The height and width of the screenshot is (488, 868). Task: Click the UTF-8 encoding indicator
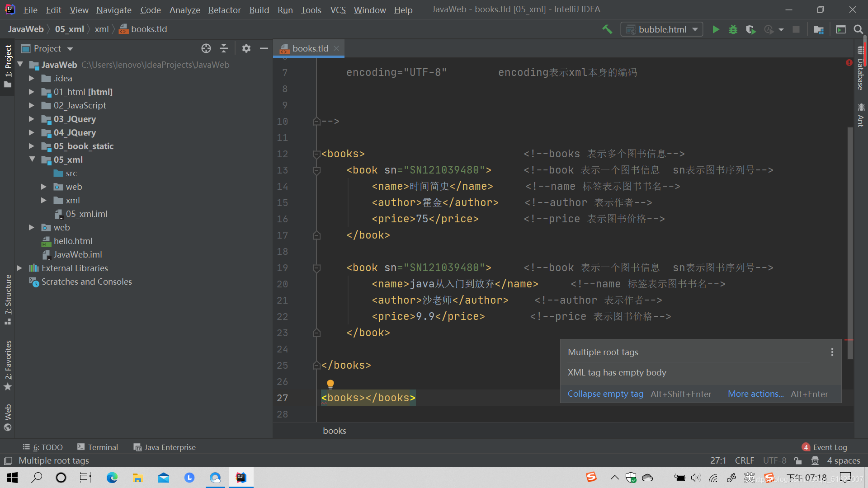pyautogui.click(x=774, y=460)
